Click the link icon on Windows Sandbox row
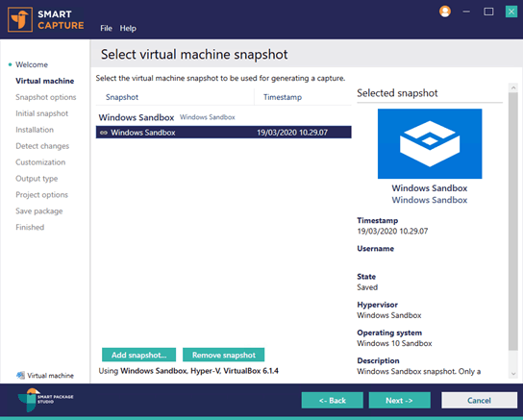Viewport: 523px width, 420px height. [104, 133]
